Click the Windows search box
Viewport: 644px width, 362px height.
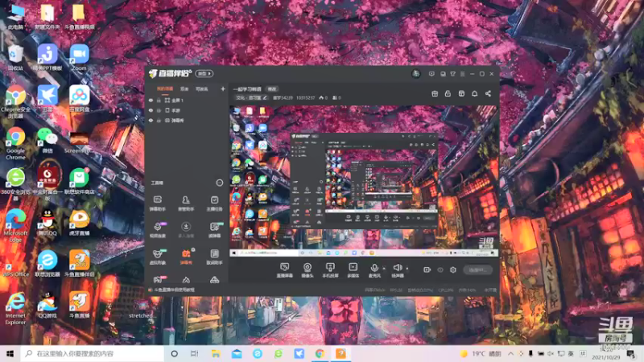[93, 353]
